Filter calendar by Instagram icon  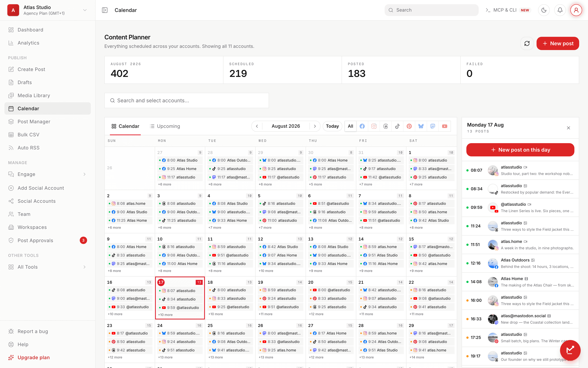pos(374,126)
